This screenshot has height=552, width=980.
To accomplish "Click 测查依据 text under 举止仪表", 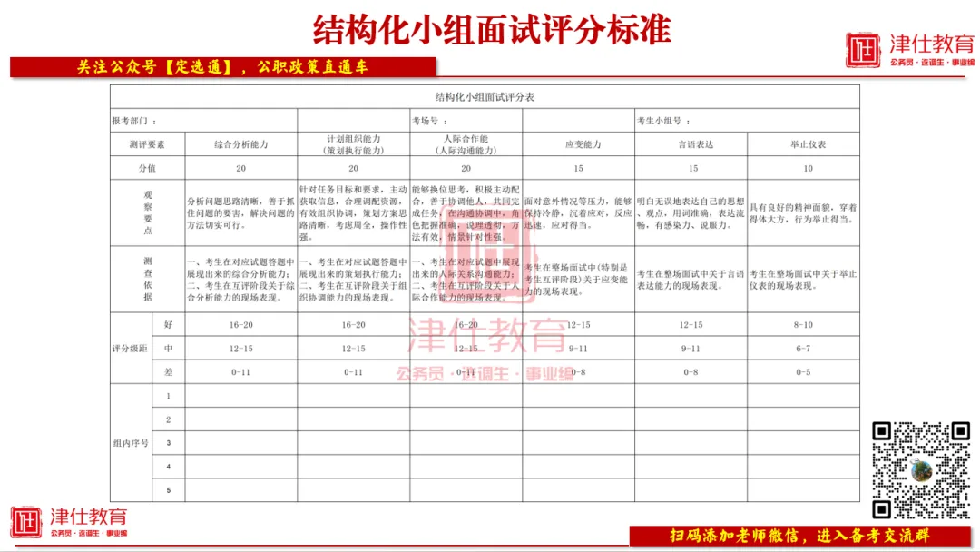I will tap(803, 280).
